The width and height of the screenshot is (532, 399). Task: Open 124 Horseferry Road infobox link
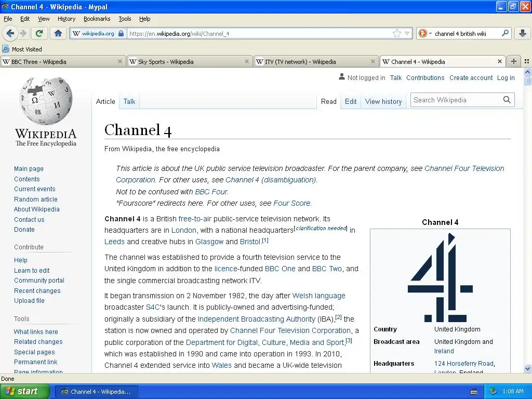(464, 363)
